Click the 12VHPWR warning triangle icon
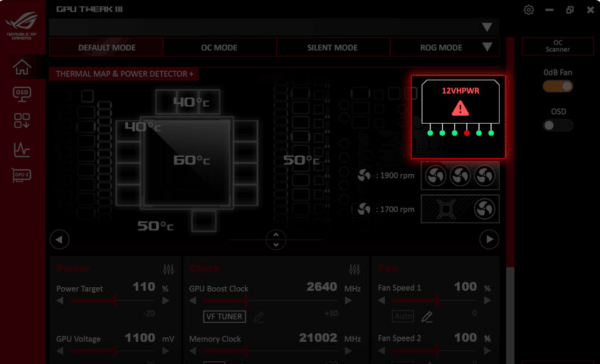The width and height of the screenshot is (600, 364). pos(460,108)
